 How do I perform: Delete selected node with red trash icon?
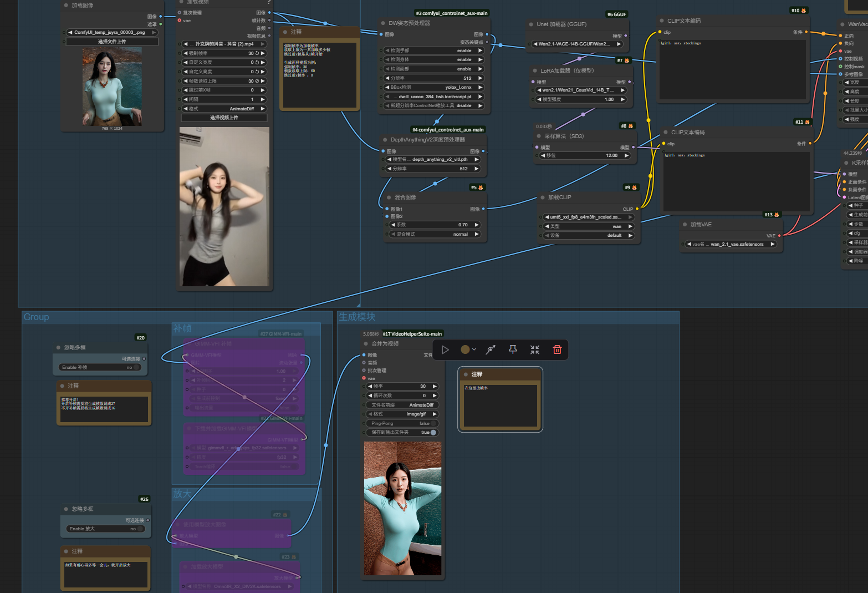[557, 349]
